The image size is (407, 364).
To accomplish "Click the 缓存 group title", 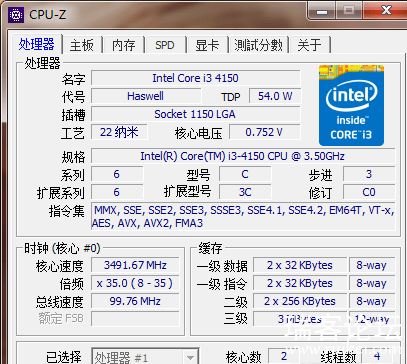I will pos(211,248).
